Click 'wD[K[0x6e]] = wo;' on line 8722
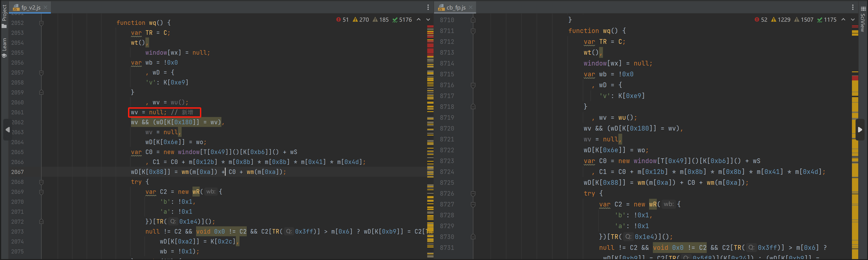The image size is (868, 260). pos(616,150)
